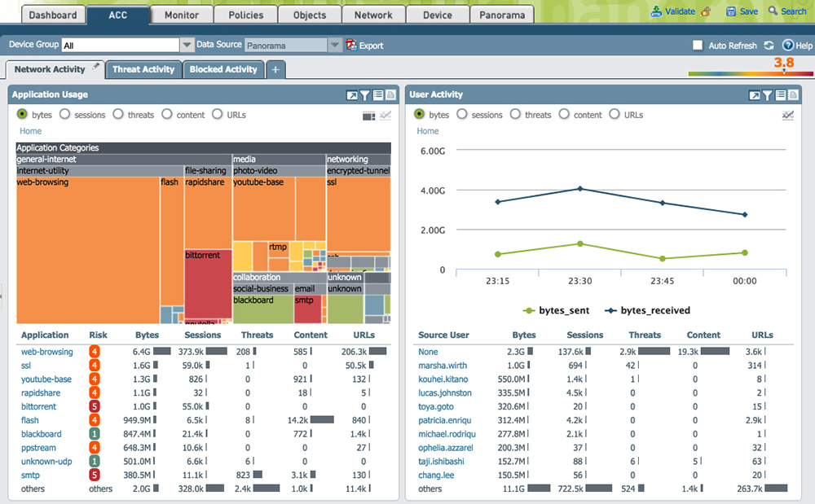Click the User Activity line chart icon
This screenshot has height=504, width=815.
click(x=788, y=116)
